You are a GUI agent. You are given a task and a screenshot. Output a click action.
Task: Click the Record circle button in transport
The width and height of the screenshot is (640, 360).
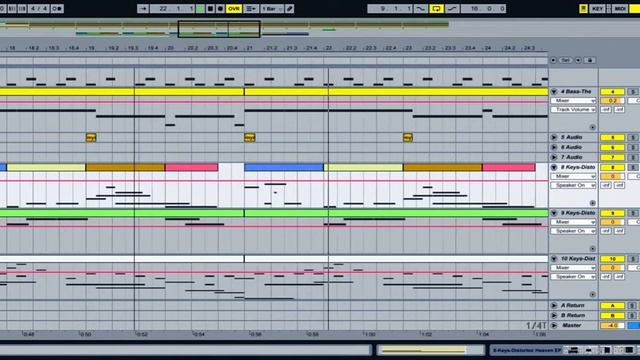[x=220, y=9]
